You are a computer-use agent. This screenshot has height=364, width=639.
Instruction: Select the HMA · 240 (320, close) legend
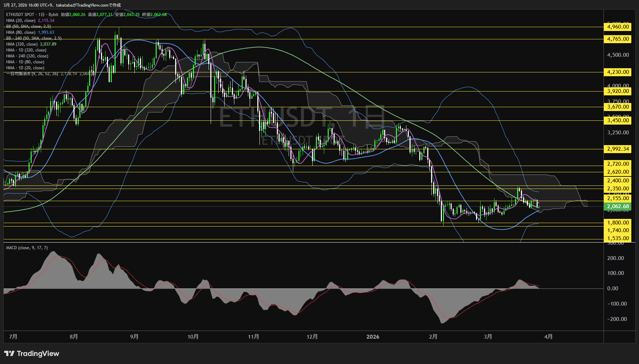[27, 56]
